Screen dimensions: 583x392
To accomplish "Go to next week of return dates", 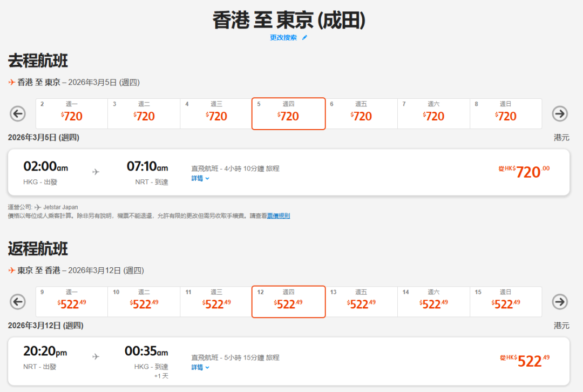I will click(560, 302).
